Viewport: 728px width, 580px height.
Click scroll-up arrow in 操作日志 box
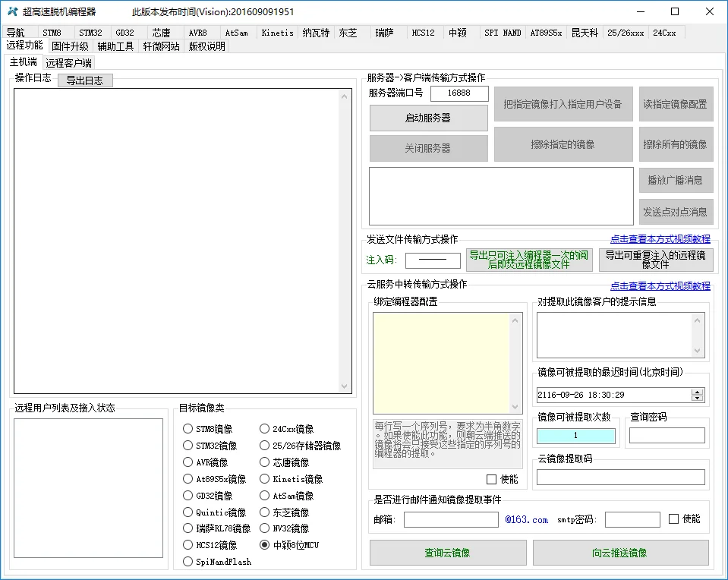point(344,96)
